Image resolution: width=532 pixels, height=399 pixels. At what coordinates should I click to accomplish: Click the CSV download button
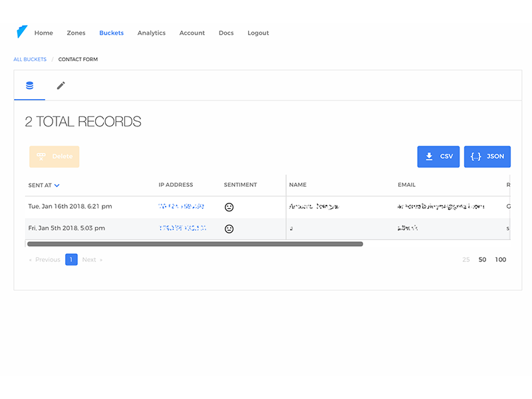click(438, 156)
